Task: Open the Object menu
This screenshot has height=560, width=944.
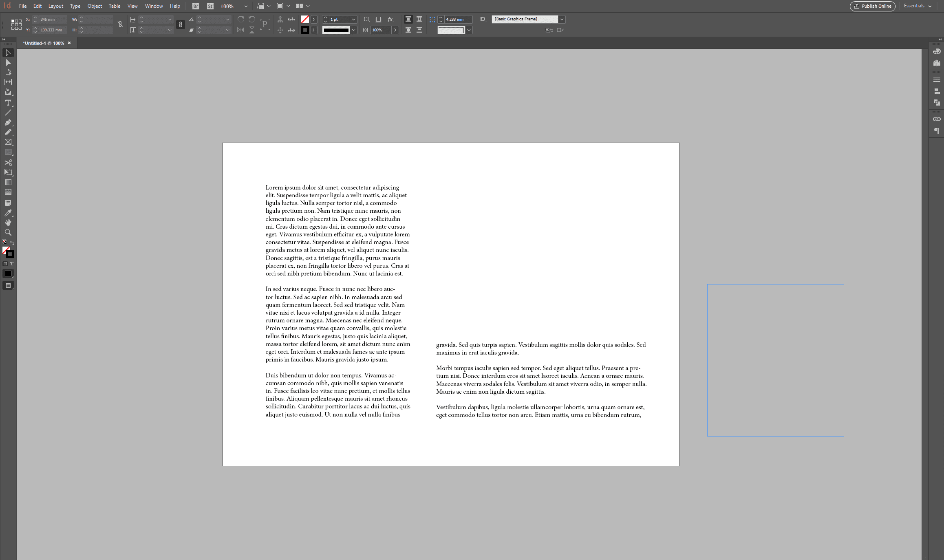Action: (x=95, y=6)
